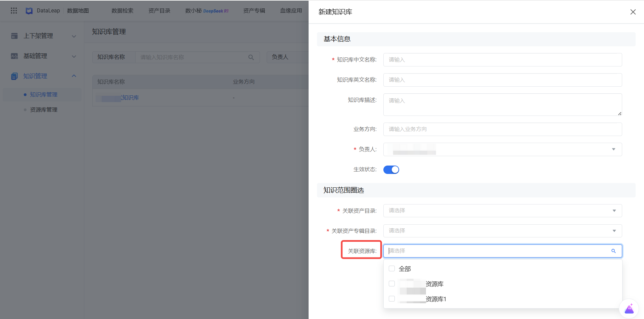The height and width of the screenshot is (319, 644).
Task: Open the floating AI assistant icon
Action: coord(629,309)
